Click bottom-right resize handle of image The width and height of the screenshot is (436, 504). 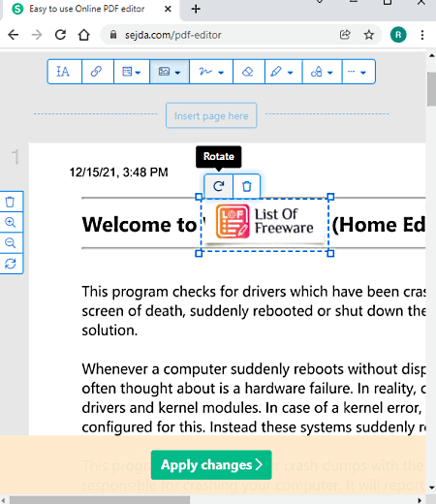coord(330,253)
